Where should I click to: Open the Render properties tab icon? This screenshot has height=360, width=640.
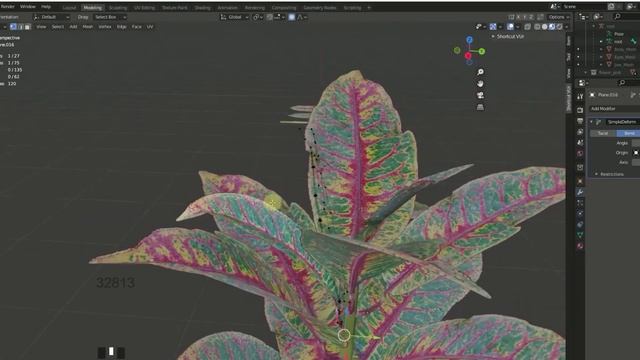pyautogui.click(x=580, y=110)
